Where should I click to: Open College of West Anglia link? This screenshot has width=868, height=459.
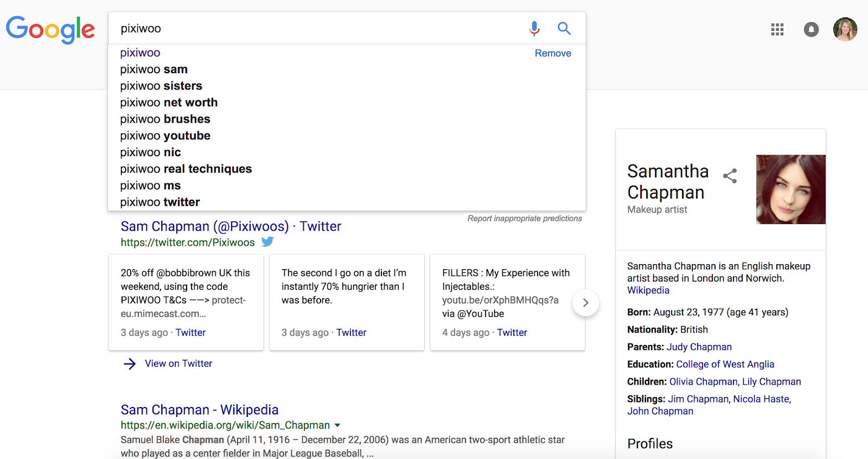(x=725, y=364)
